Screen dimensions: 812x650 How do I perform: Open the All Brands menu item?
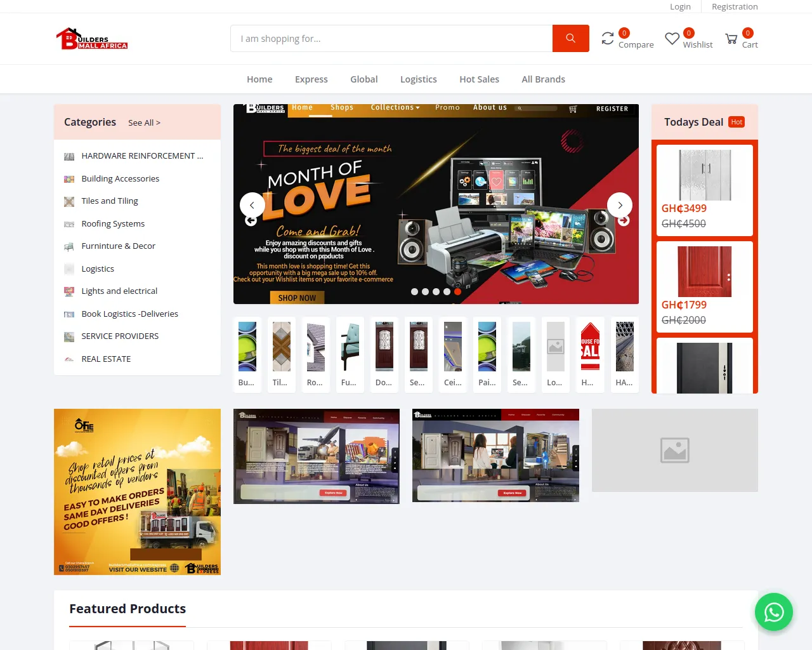tap(544, 79)
